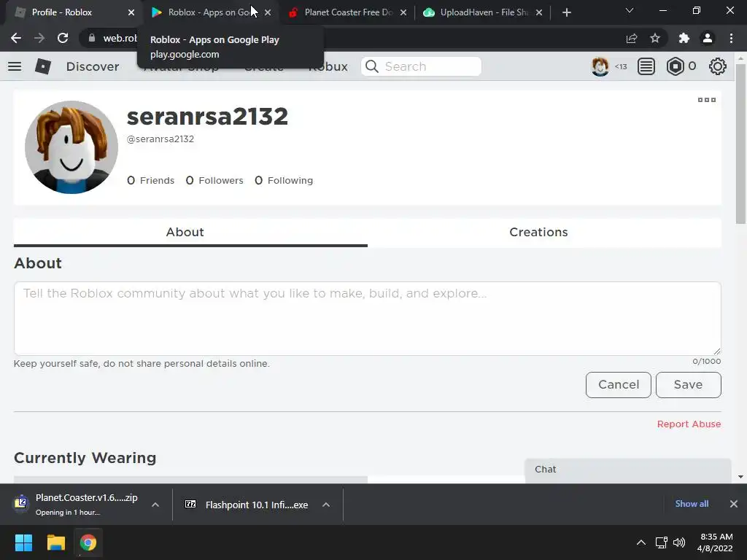Open the Windows Start menu
The width and height of the screenshot is (747, 560).
pyautogui.click(x=23, y=542)
